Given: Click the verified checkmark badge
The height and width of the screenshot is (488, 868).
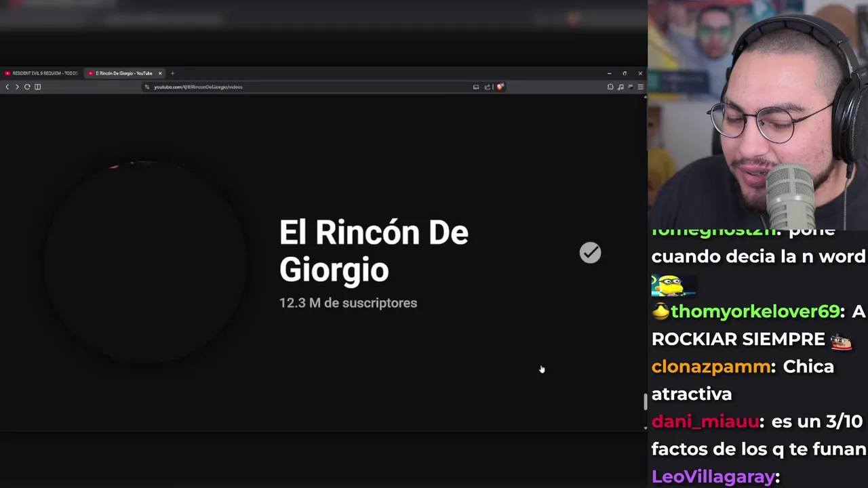Looking at the screenshot, I should click(x=590, y=253).
